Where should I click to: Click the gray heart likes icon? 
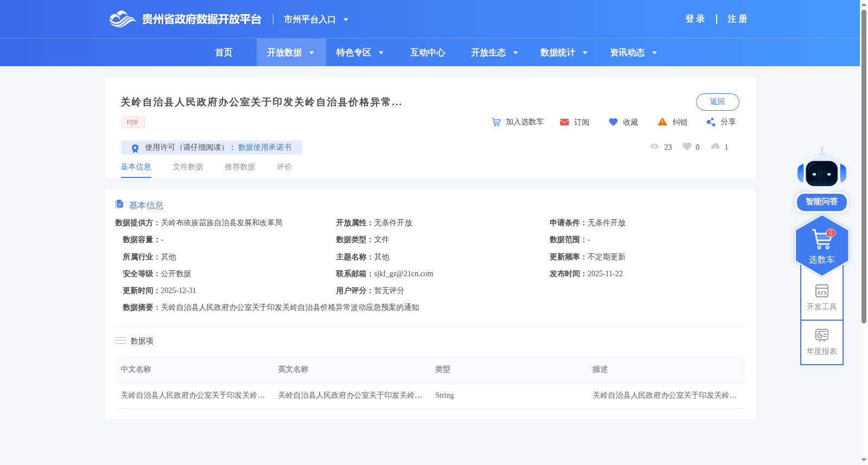coord(687,146)
